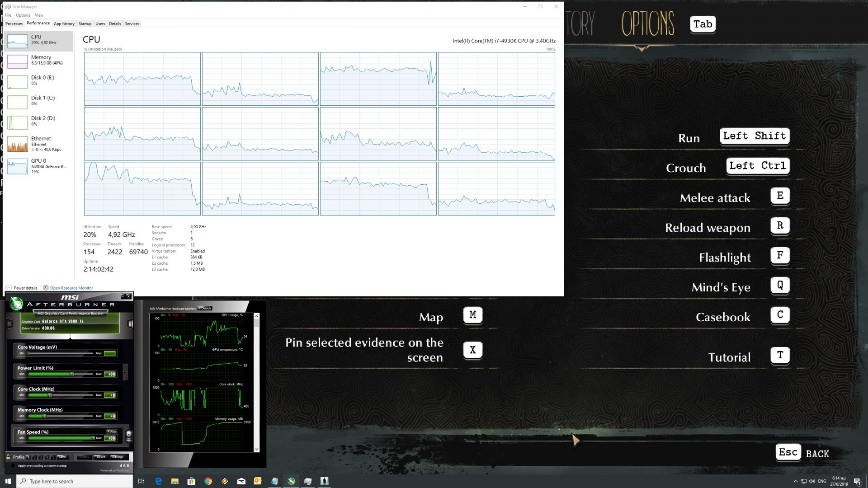Click the Core Clock slider handle
The width and height of the screenshot is (868, 488).
tap(50, 395)
